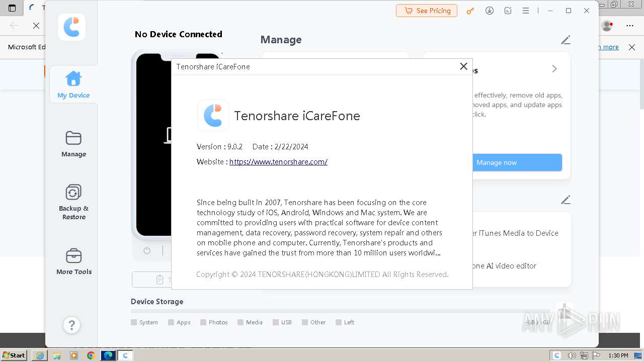Screen dimensions: 644x362
Task: Expand the apps card chevron arrow
Action: [x=554, y=69]
